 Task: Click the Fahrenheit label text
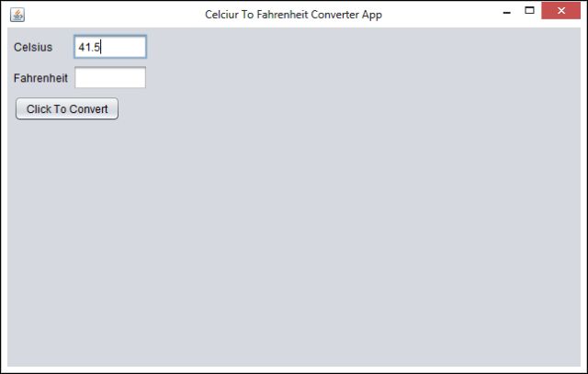[40, 78]
